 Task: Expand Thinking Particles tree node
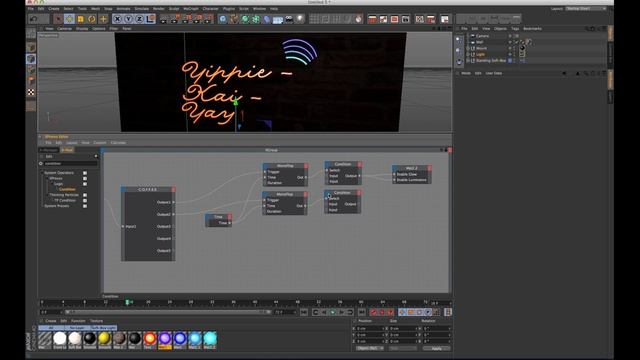coord(47,195)
